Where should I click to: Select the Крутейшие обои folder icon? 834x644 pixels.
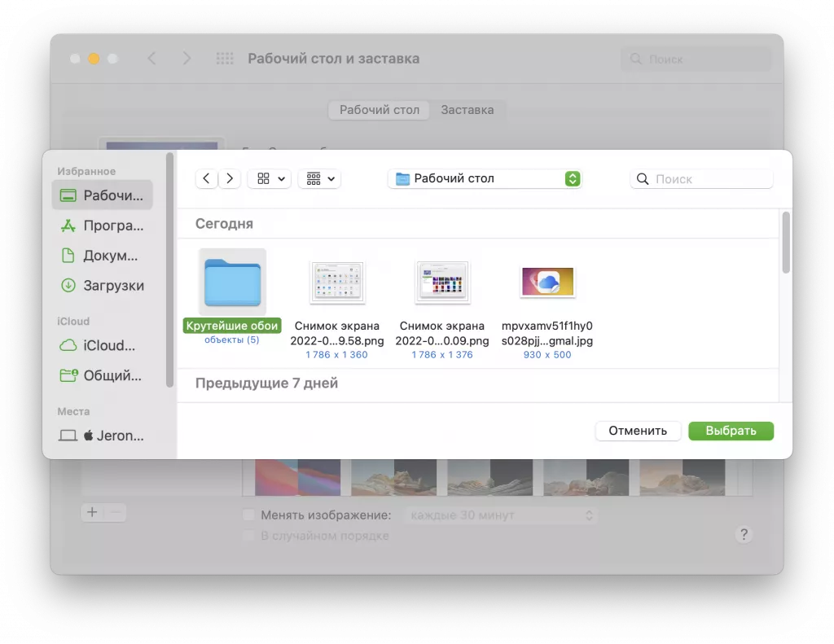232,282
